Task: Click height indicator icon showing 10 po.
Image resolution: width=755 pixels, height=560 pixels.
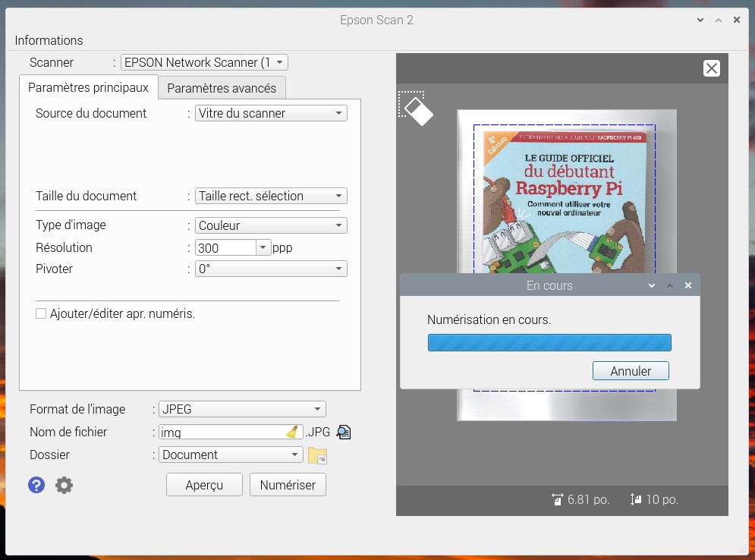Action: tap(636, 499)
